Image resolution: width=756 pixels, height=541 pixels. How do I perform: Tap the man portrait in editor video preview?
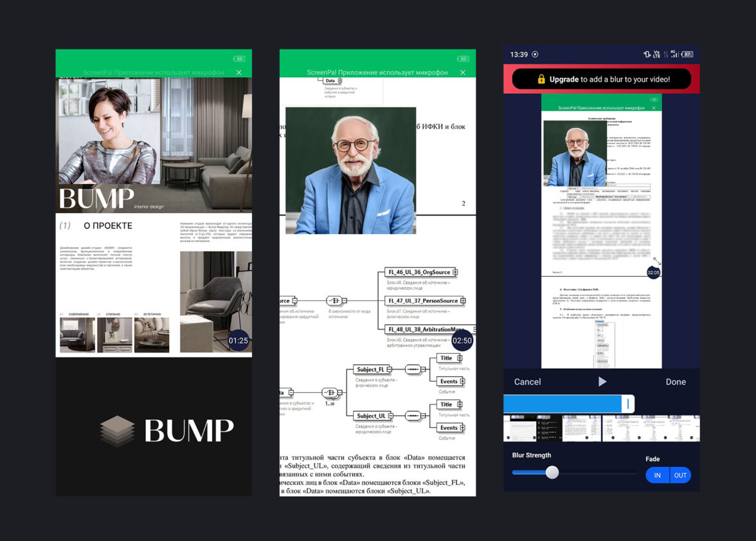[575, 153]
